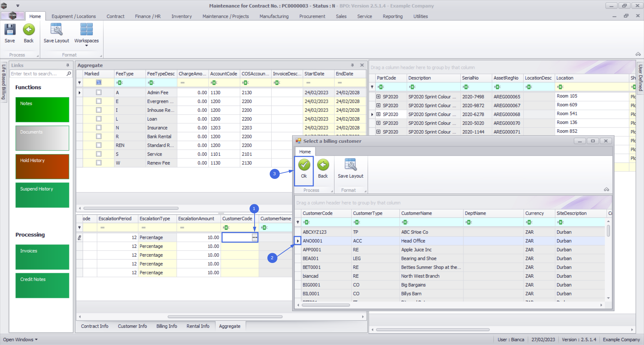644x345 pixels.
Task: Switch to Maintenance / Projects ribbon tab
Action: pyautogui.click(x=226, y=16)
